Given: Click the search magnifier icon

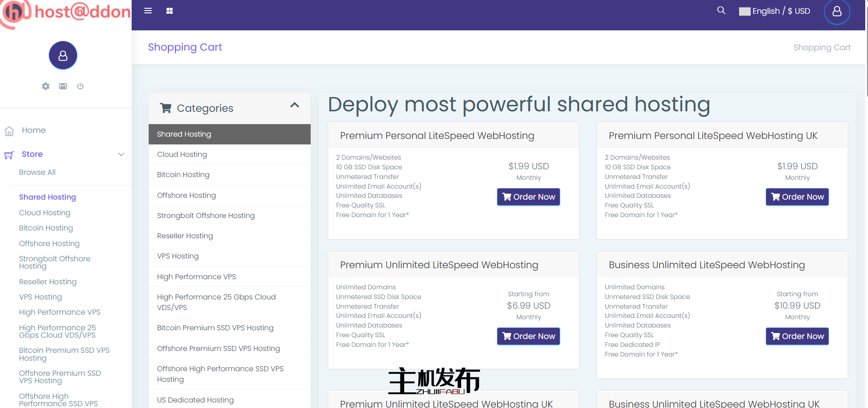Looking at the screenshot, I should (x=721, y=10).
